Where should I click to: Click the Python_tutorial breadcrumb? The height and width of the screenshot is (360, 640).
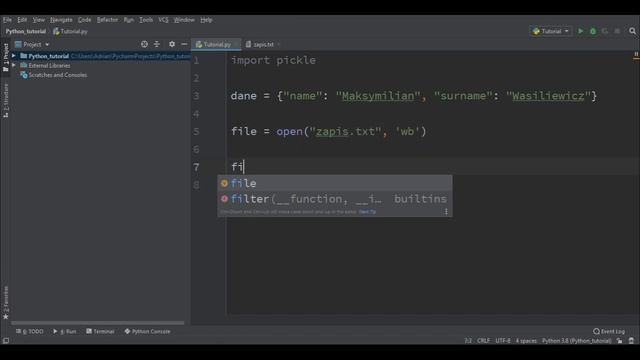coord(26,31)
